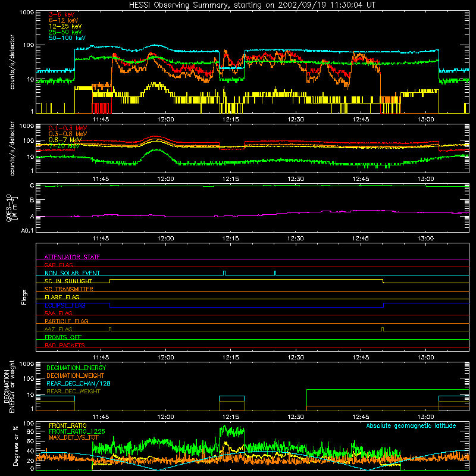Click the '50-100 keV' legend label
The height and width of the screenshot is (476, 476).
click(67, 38)
